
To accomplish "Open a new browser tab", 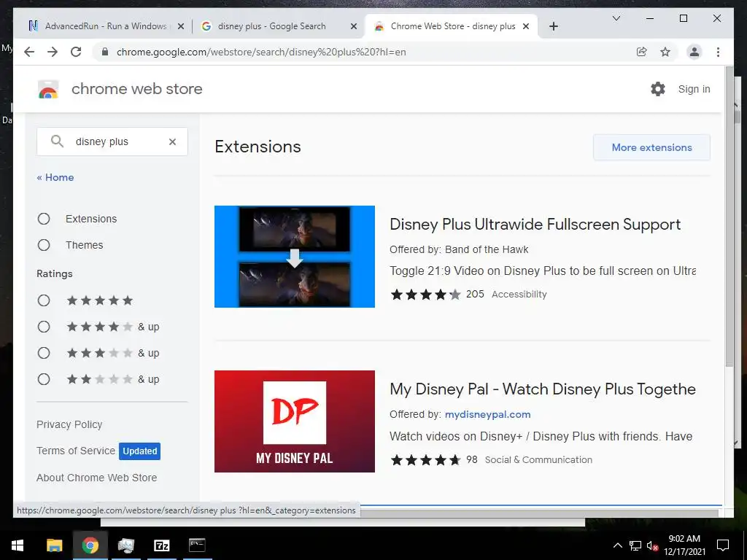I will click(553, 26).
